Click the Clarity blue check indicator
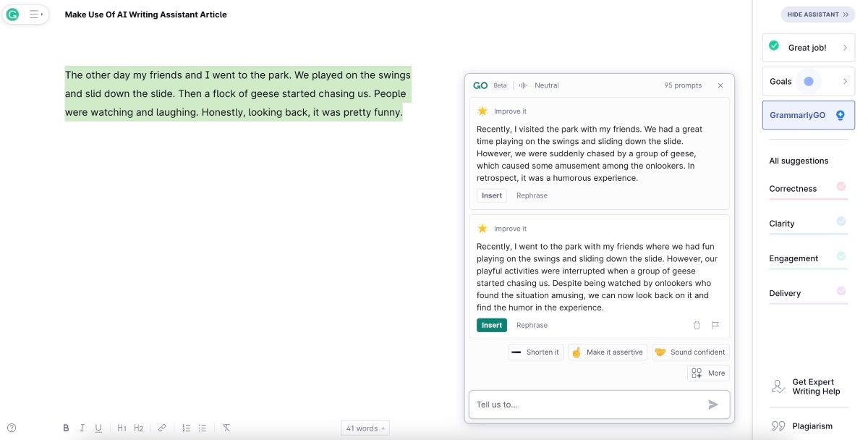The image size is (868, 440). click(841, 221)
